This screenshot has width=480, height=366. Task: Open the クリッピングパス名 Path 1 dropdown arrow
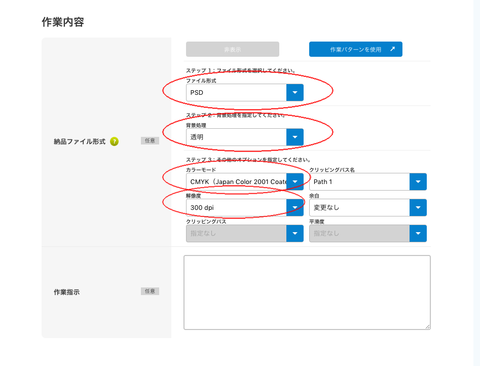point(418,182)
